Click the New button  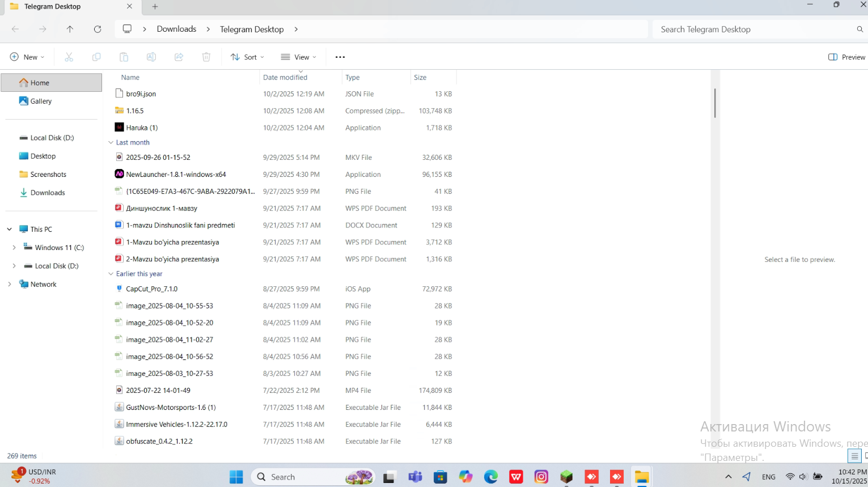coord(27,57)
